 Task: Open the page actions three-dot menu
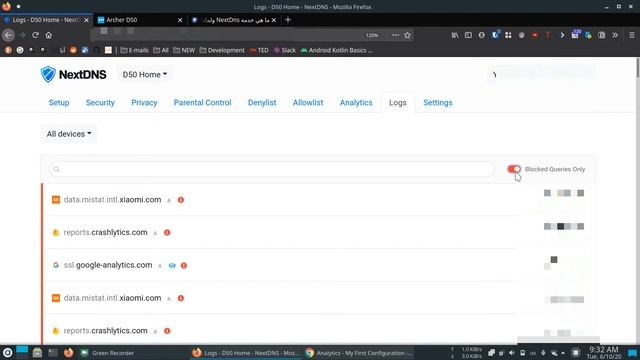(x=395, y=35)
